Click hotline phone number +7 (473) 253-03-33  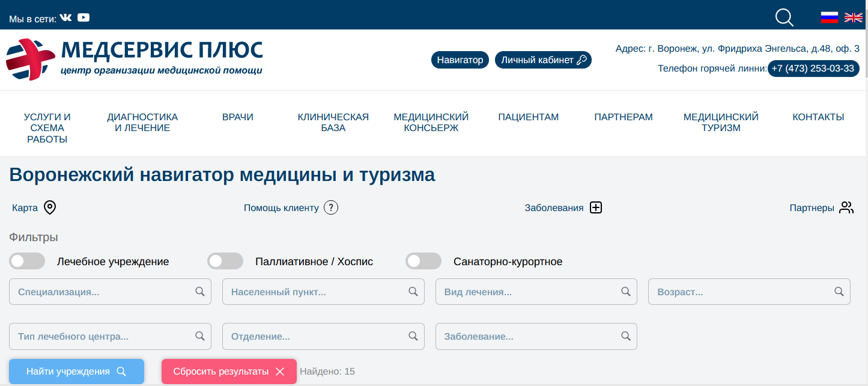point(813,69)
